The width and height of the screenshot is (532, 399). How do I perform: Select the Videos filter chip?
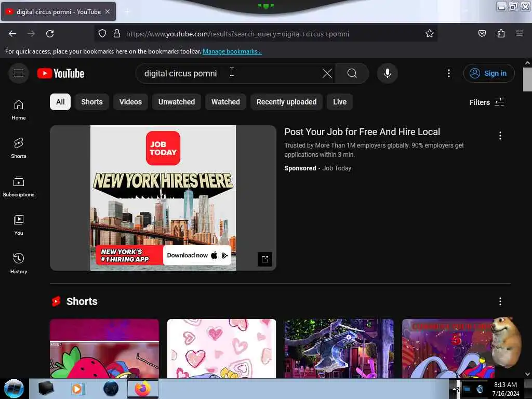[x=130, y=102]
